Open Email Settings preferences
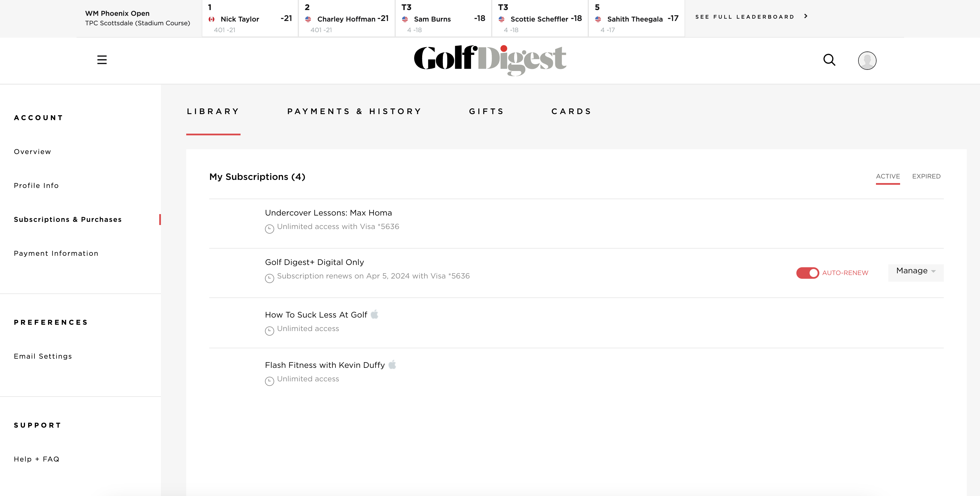This screenshot has width=980, height=496. pyautogui.click(x=43, y=356)
